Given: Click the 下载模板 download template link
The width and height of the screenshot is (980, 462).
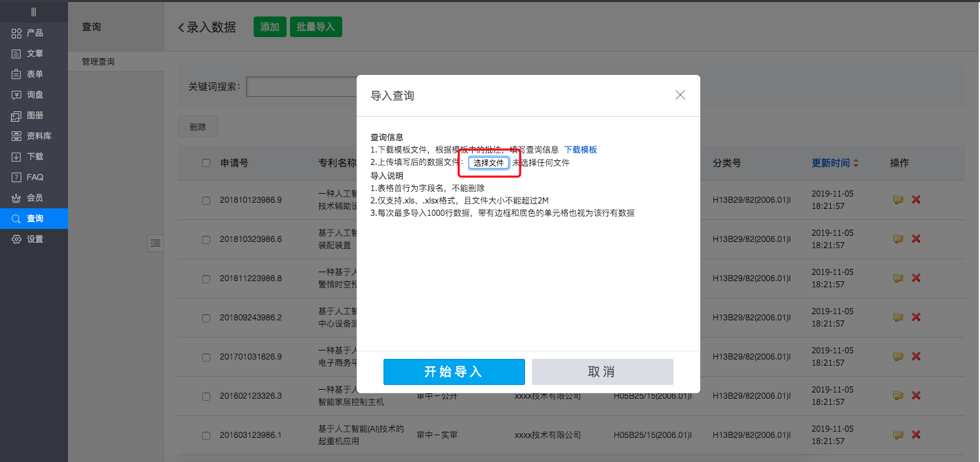Looking at the screenshot, I should coord(580,149).
